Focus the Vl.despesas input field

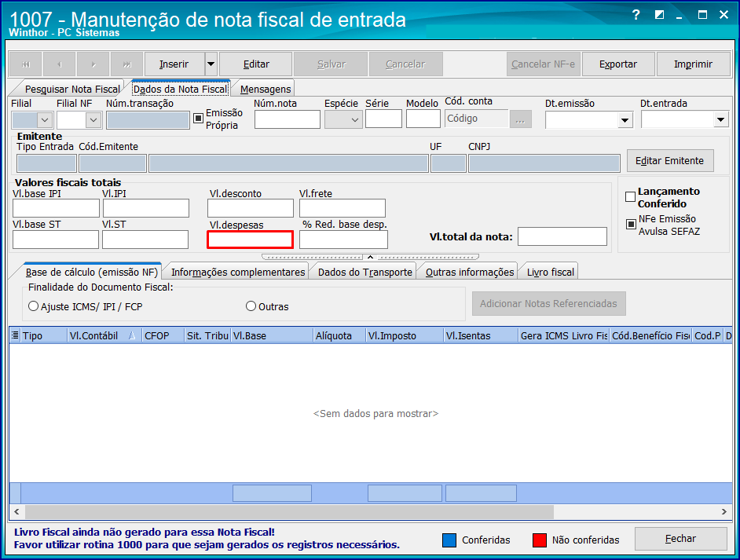tap(250, 240)
